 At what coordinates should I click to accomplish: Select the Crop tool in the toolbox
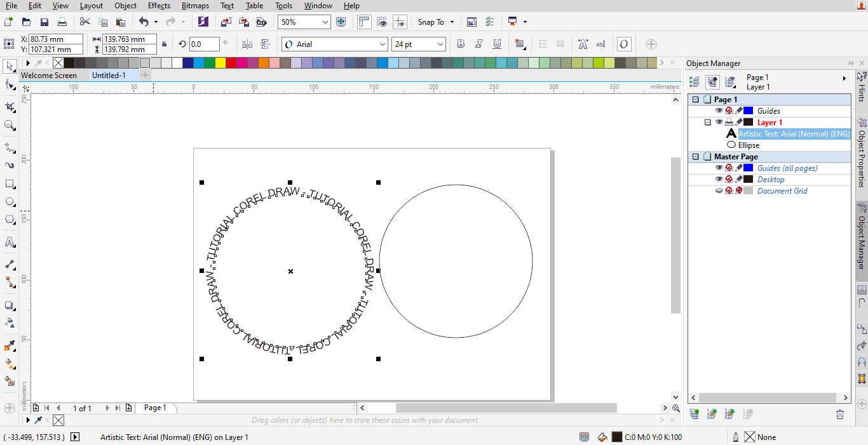point(10,107)
